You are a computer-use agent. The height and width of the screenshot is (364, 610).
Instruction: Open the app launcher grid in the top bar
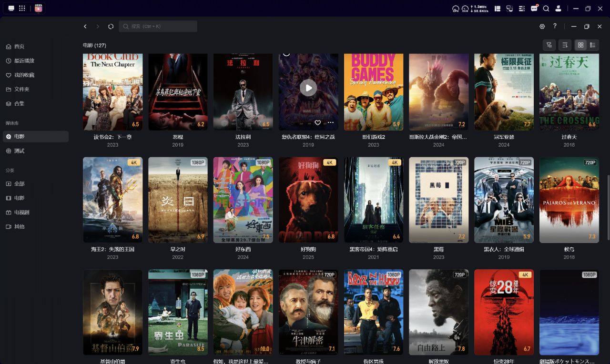click(22, 8)
